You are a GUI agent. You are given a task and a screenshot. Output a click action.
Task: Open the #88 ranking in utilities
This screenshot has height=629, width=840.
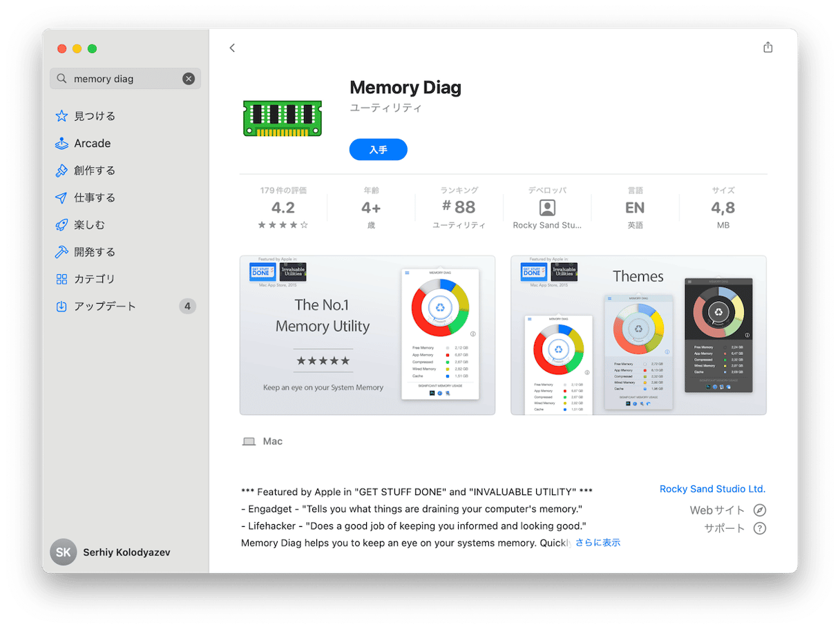point(459,207)
